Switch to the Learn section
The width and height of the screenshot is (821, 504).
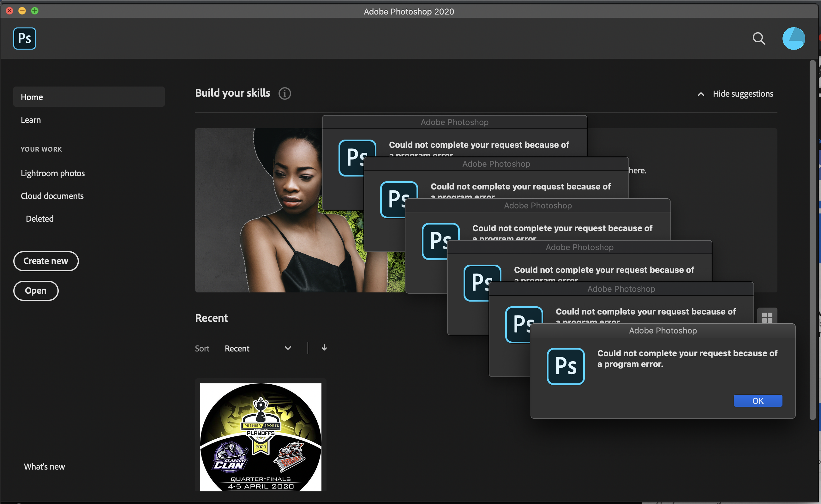tap(31, 120)
